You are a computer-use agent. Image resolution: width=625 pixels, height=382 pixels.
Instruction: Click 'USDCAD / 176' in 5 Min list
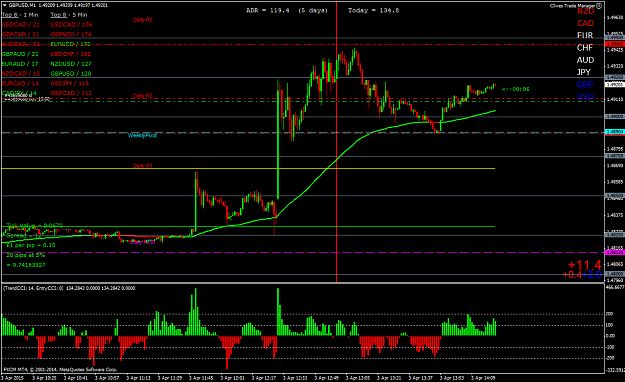pyautogui.click(x=71, y=25)
